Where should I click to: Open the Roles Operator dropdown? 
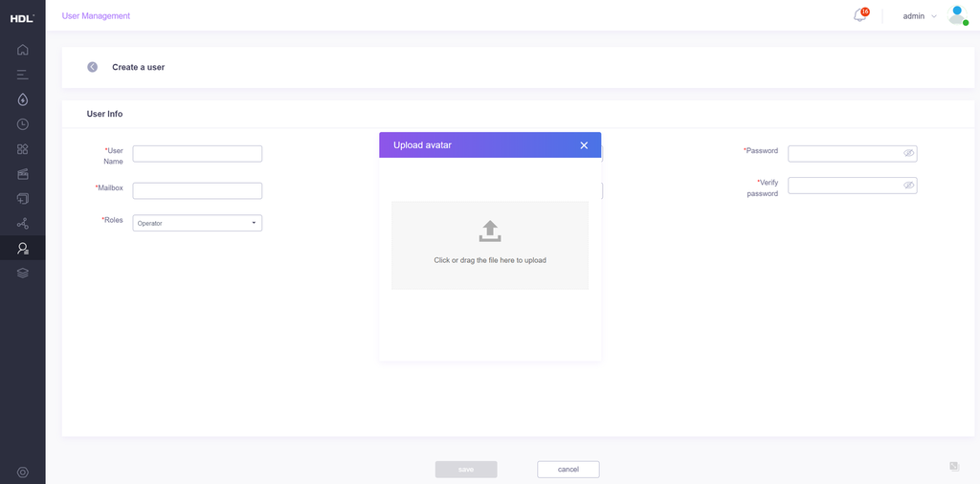(x=197, y=223)
